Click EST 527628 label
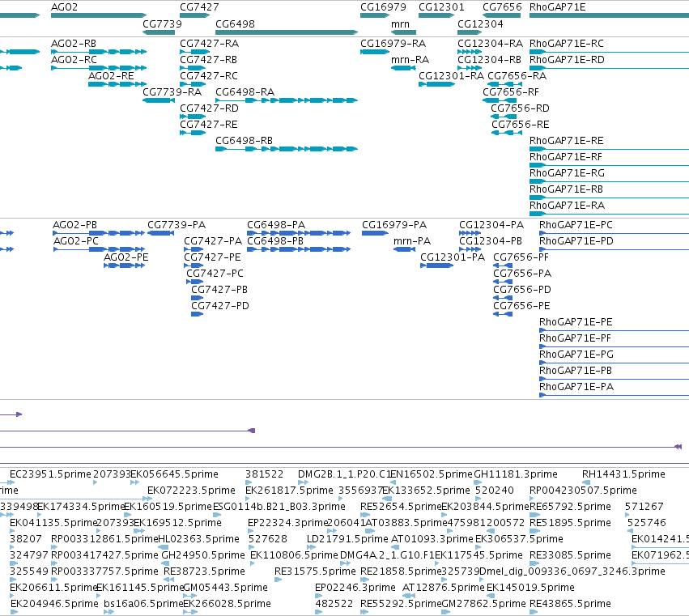Image resolution: width=689 pixels, height=616 pixels. tap(268, 538)
